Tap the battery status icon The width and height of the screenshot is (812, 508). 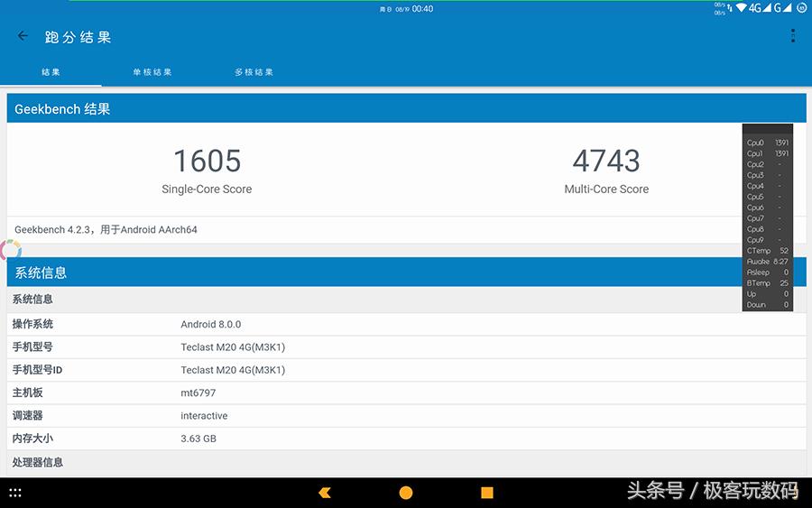coord(801,8)
